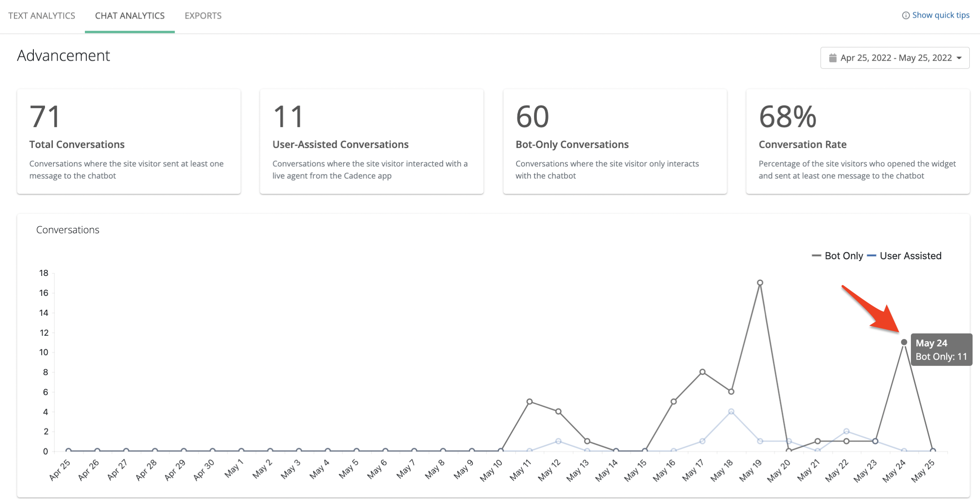Click the Bot-Only Conversations card
The height and width of the screenshot is (499, 980).
point(615,141)
